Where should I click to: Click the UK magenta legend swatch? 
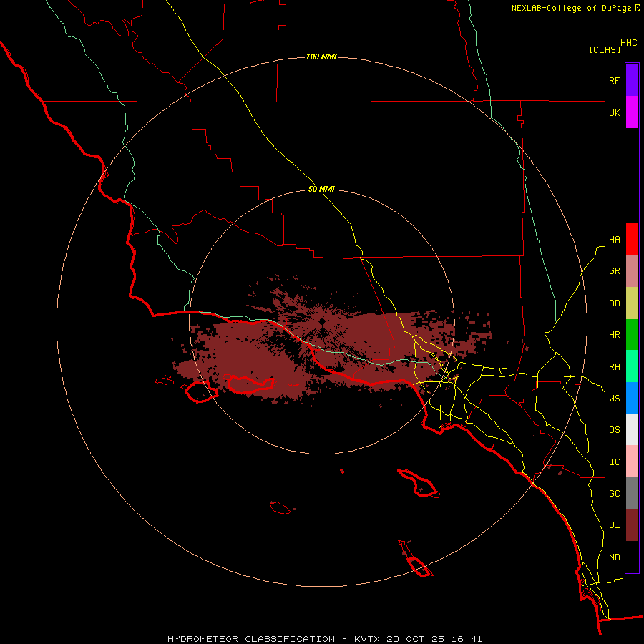click(x=632, y=112)
